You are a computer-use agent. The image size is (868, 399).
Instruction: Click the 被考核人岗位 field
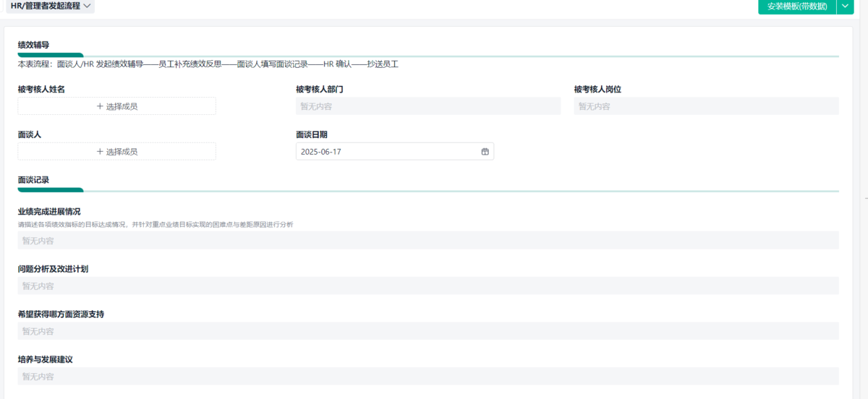(706, 106)
